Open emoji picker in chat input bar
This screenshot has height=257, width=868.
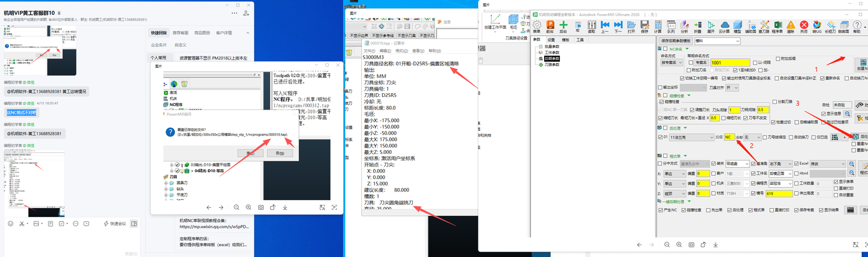[10, 223]
